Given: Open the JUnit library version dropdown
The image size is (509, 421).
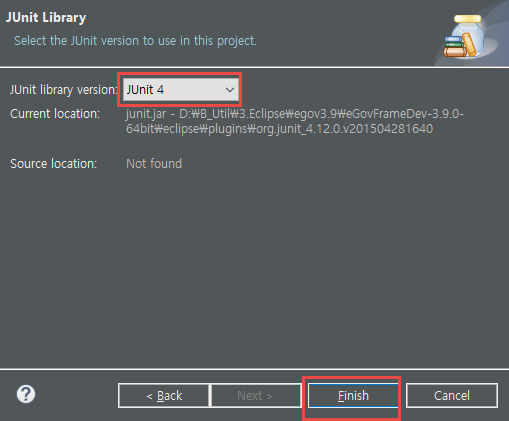Looking at the screenshot, I should click(181, 89).
